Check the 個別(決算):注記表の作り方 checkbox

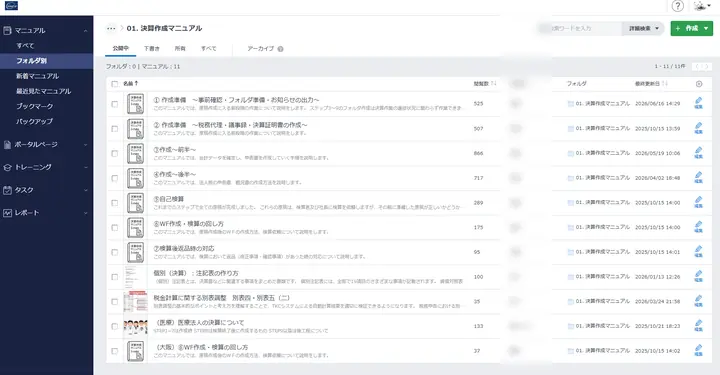pos(115,277)
